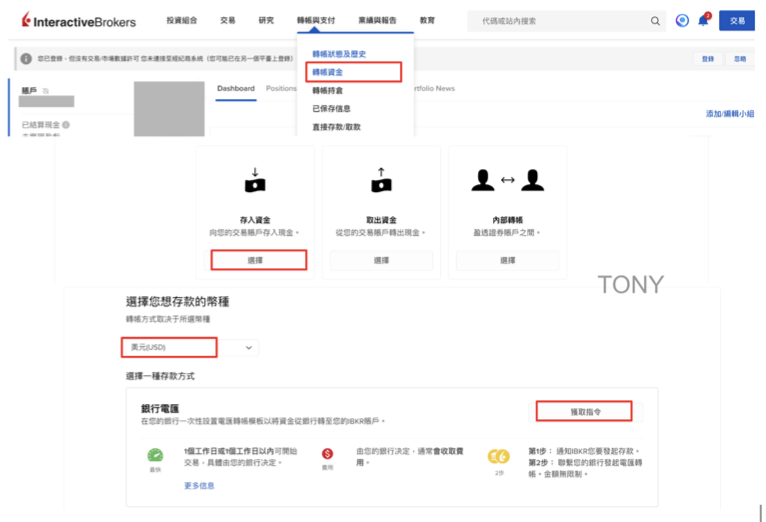Switch to the Dashboard tab
Image resolution: width=766 pixels, height=522 pixels.
[x=236, y=88]
